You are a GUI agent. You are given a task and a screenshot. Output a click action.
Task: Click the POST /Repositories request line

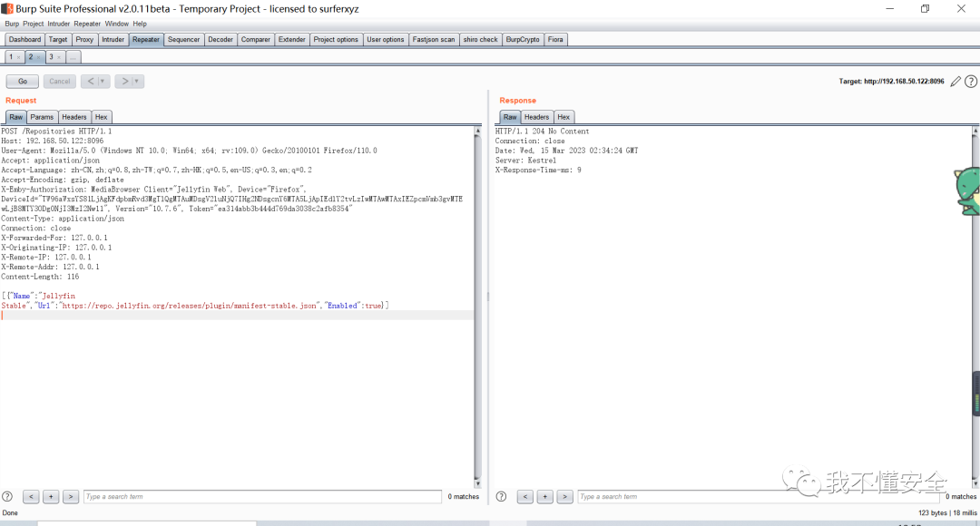pos(56,131)
